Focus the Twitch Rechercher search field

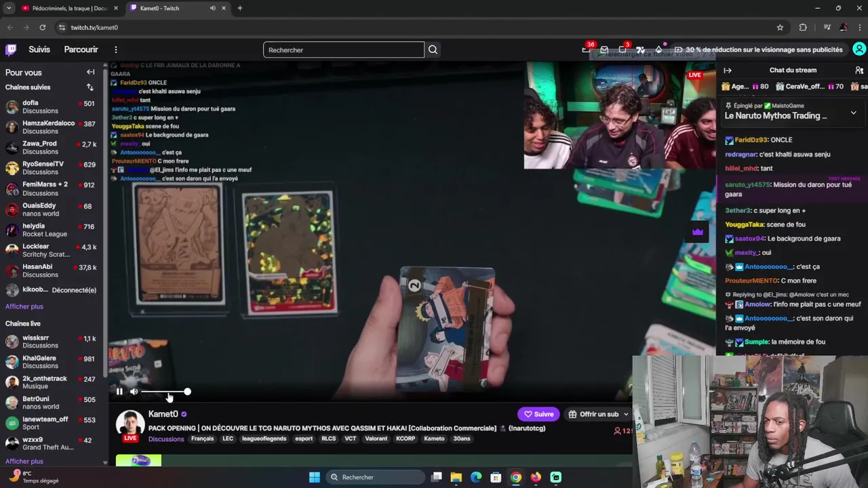pyautogui.click(x=344, y=49)
